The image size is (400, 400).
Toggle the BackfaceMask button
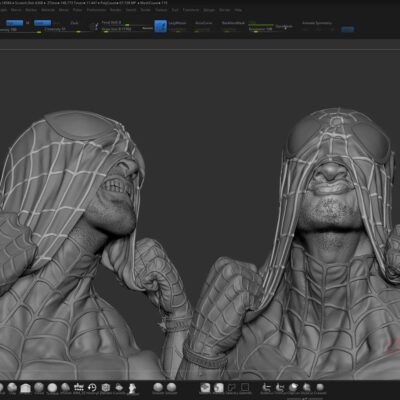[233, 23]
